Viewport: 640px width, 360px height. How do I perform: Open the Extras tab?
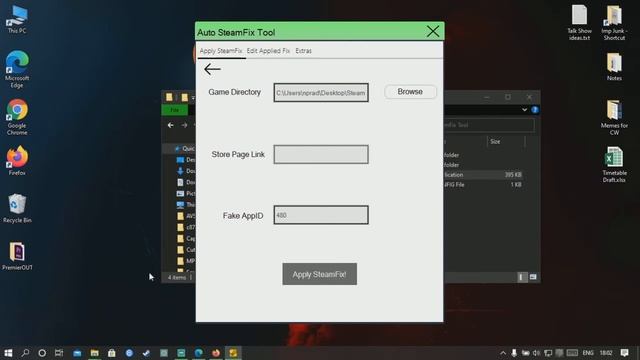click(x=303, y=51)
